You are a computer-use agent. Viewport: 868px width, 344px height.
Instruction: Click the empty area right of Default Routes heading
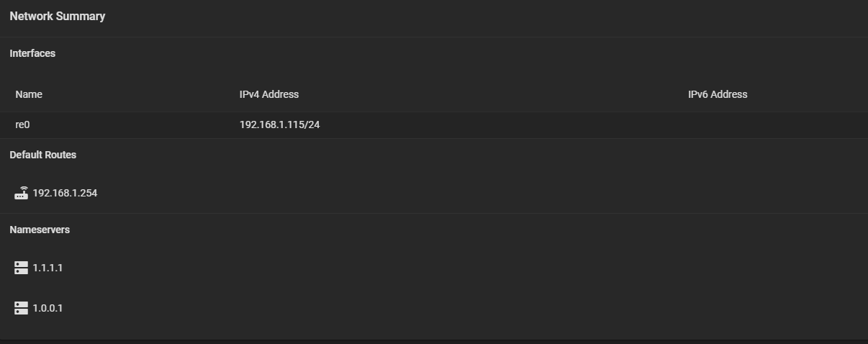pyautogui.click(x=471, y=155)
